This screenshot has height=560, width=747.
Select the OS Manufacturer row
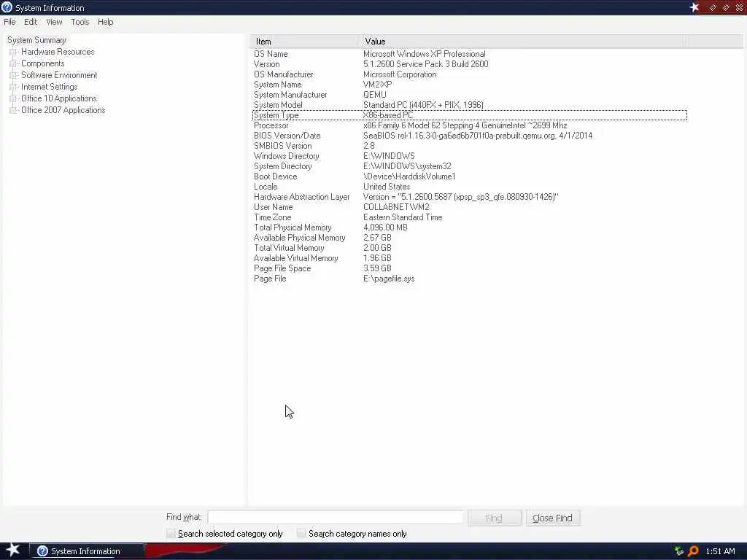pos(469,74)
